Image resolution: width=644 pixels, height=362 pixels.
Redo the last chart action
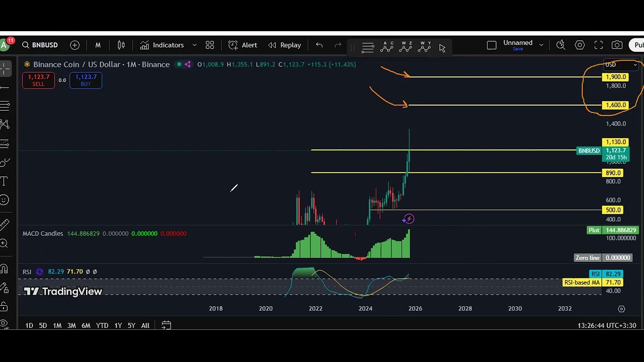338,45
